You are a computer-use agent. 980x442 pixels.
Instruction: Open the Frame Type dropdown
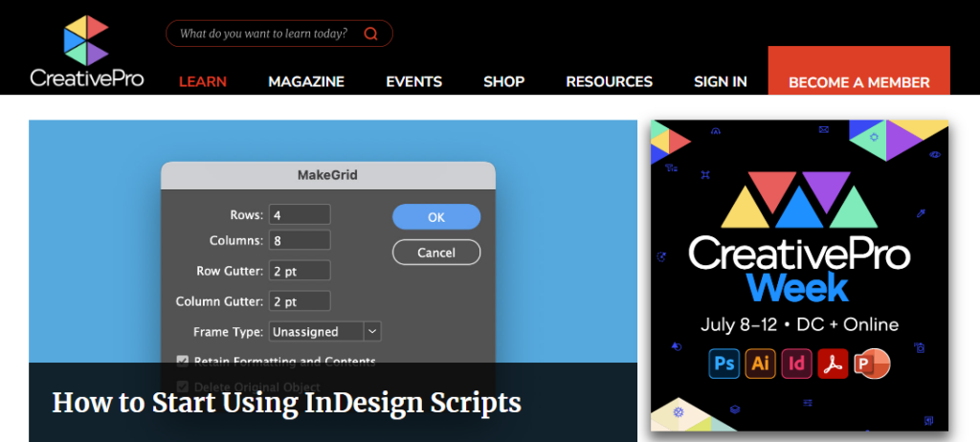[324, 331]
